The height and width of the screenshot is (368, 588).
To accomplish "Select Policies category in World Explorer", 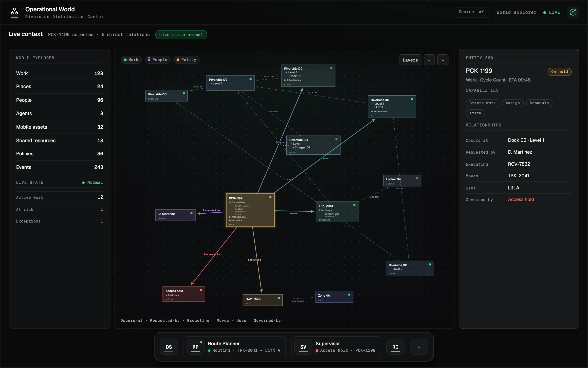I will tap(59, 154).
